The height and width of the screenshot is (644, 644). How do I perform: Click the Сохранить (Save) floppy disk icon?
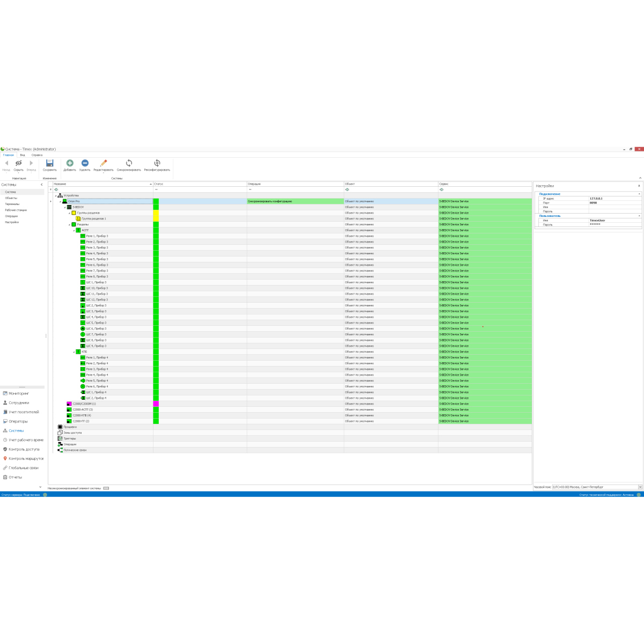tap(49, 163)
